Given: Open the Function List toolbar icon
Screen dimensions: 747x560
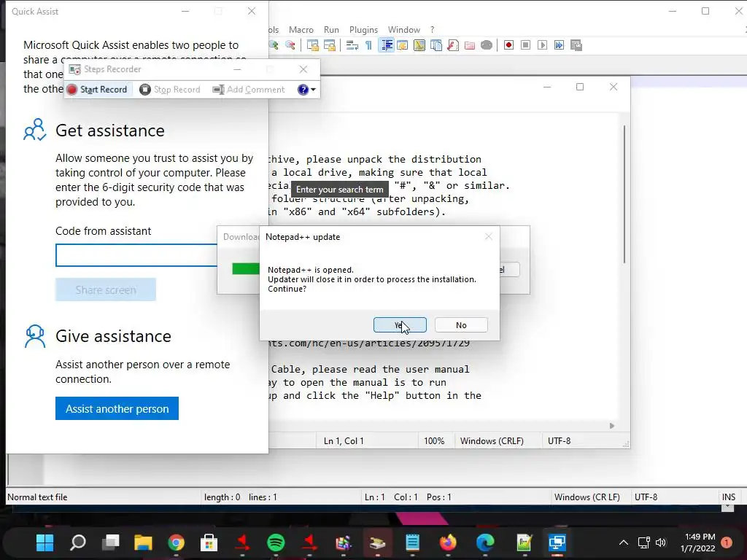Looking at the screenshot, I should click(x=453, y=45).
